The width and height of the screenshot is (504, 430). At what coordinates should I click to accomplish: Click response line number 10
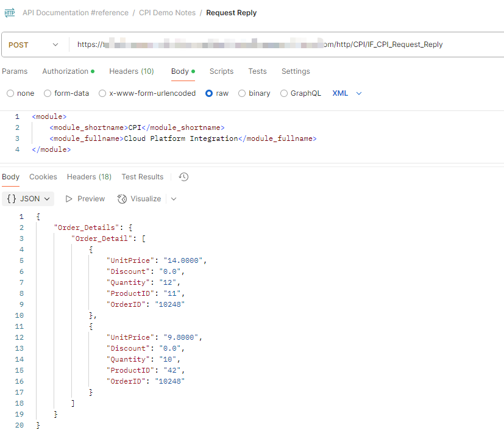point(20,315)
